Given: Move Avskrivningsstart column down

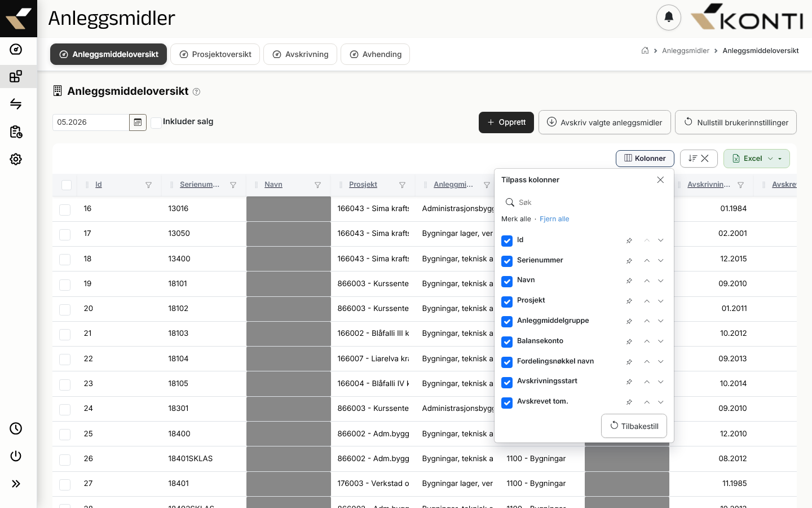Looking at the screenshot, I should (x=660, y=382).
